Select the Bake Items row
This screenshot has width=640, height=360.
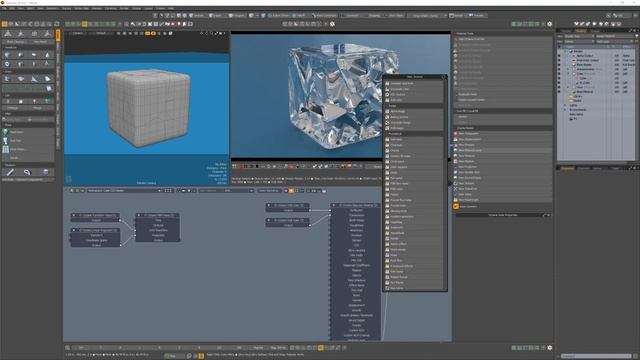point(576,114)
